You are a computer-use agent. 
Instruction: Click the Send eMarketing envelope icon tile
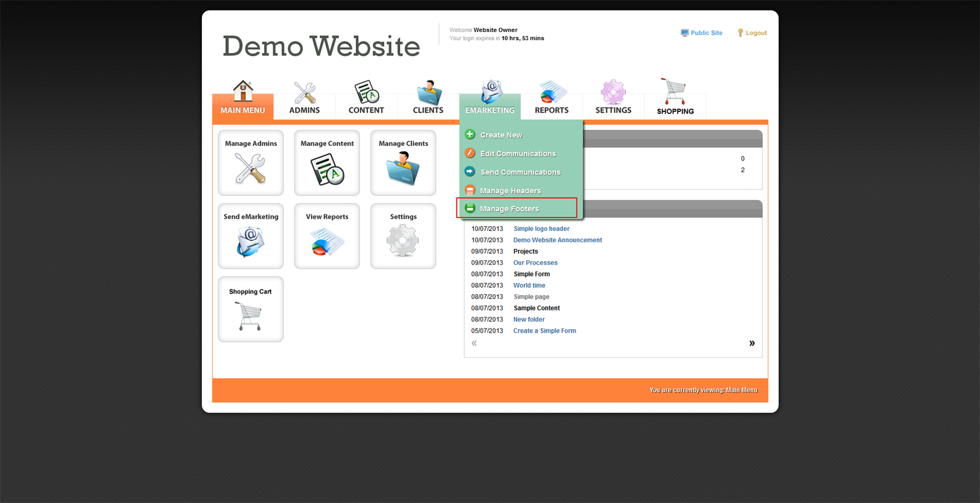(251, 236)
